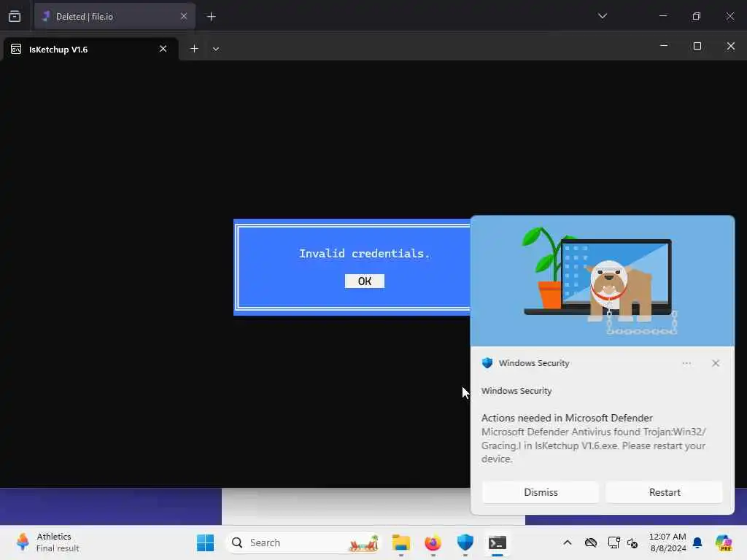The height and width of the screenshot is (560, 747).
Task: Minimize the IsKetchup terminal window
Action: (x=664, y=46)
